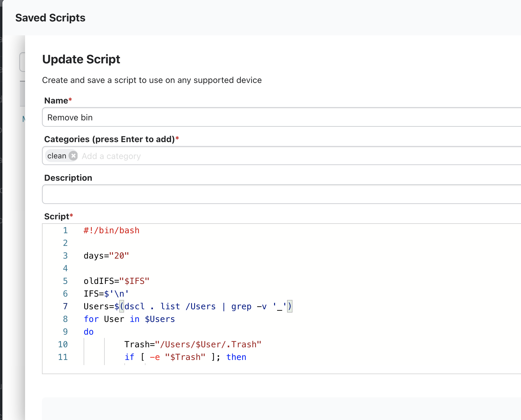Click the 'Script' field label
This screenshot has height=420, width=521.
point(59,216)
